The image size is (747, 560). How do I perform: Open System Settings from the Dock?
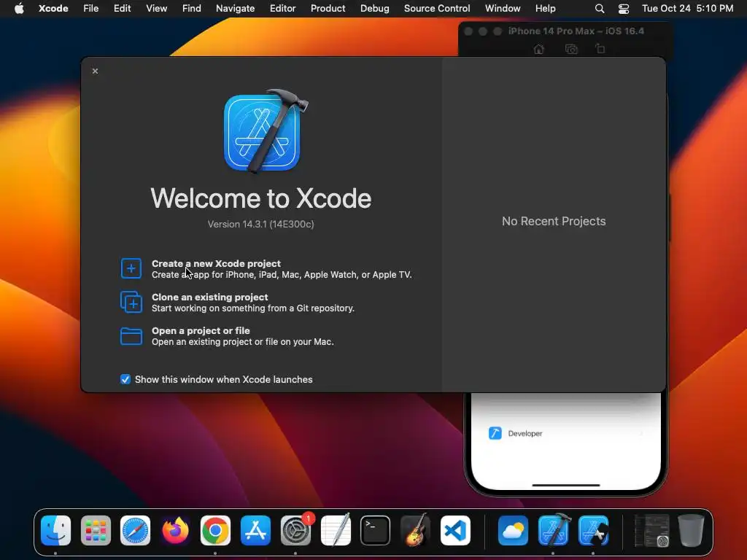coord(296,531)
